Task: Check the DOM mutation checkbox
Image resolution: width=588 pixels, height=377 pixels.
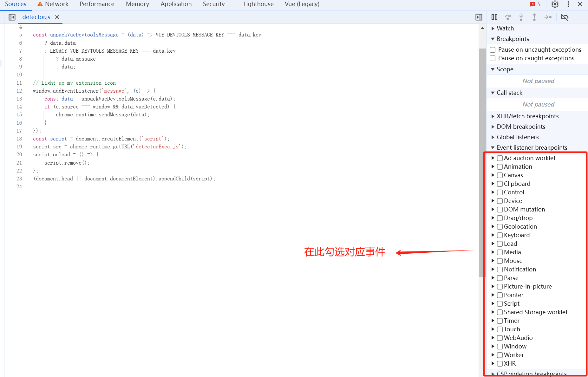Action: [x=500, y=210]
